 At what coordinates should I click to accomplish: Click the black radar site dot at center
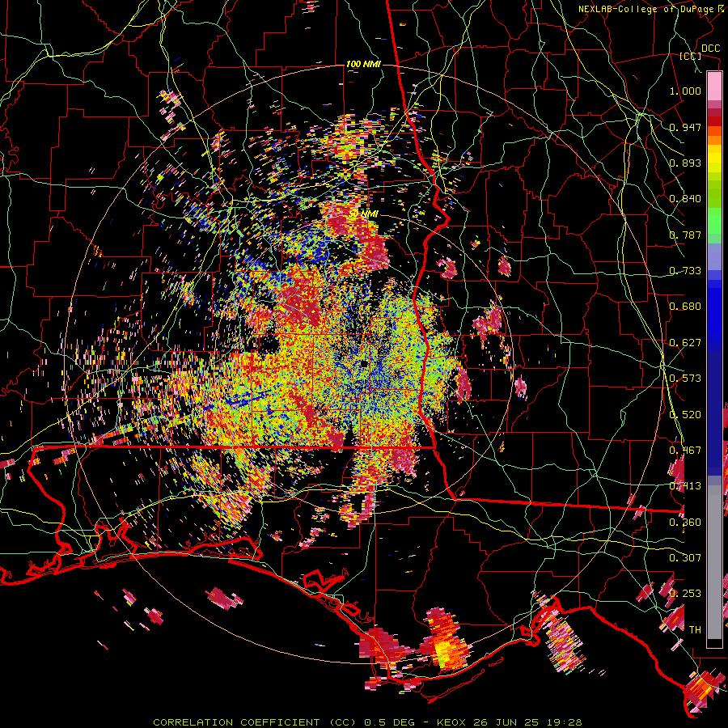click(363, 363)
